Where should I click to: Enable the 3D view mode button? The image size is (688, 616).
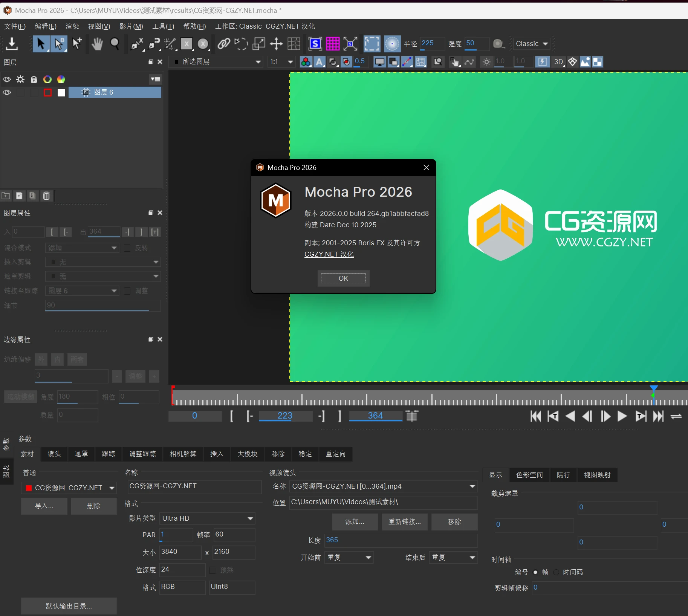pyautogui.click(x=558, y=61)
